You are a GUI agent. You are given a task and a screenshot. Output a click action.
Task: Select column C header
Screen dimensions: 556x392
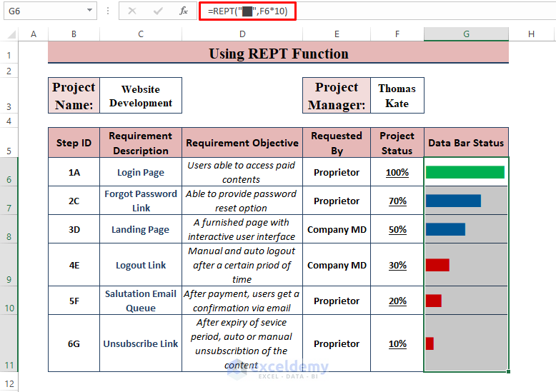141,34
